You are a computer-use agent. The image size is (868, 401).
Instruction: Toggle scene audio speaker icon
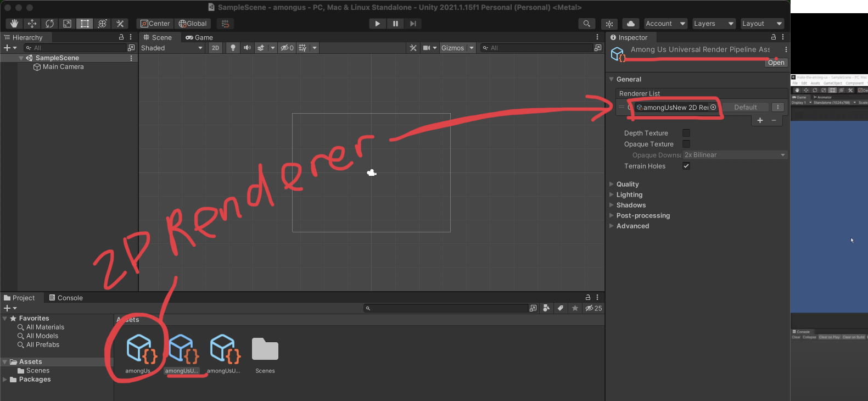(247, 48)
